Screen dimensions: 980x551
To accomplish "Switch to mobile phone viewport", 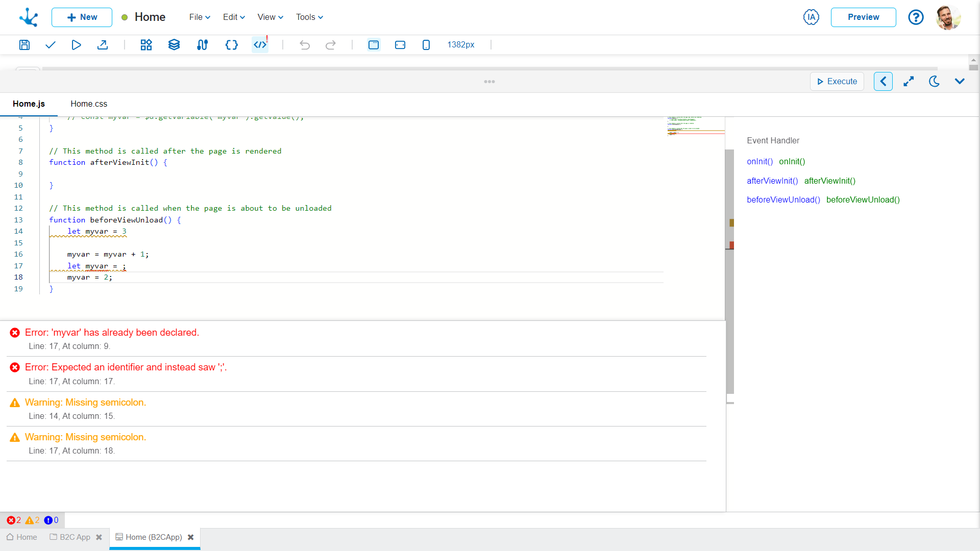I will pyautogui.click(x=426, y=45).
